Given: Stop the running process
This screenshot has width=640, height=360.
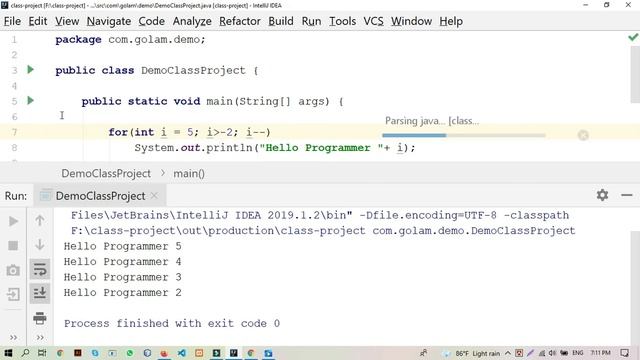Looking at the screenshot, I should pyautogui.click(x=13, y=245).
